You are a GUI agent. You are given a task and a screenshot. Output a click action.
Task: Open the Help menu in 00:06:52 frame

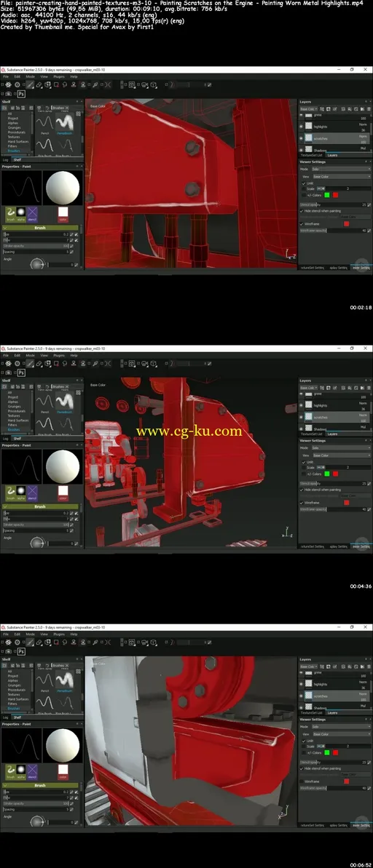click(x=74, y=635)
